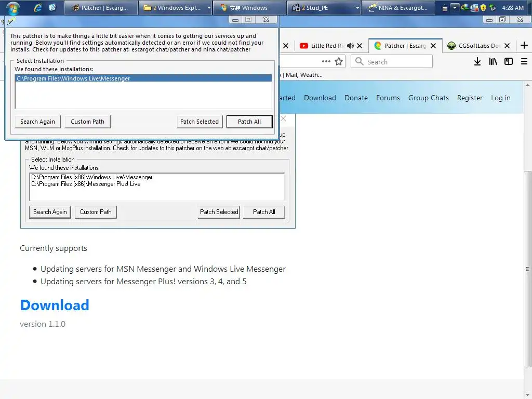This screenshot has height=399, width=532.
Task: Close the Patcher dialog window
Action: pyautogui.click(x=267, y=20)
